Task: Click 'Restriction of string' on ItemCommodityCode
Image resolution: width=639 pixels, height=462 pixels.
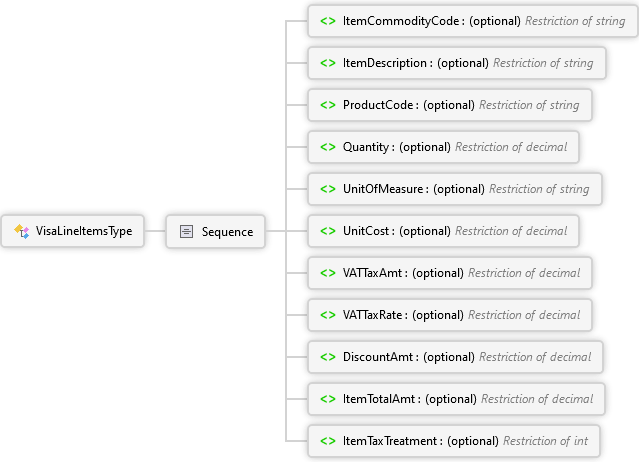Action: click(575, 21)
